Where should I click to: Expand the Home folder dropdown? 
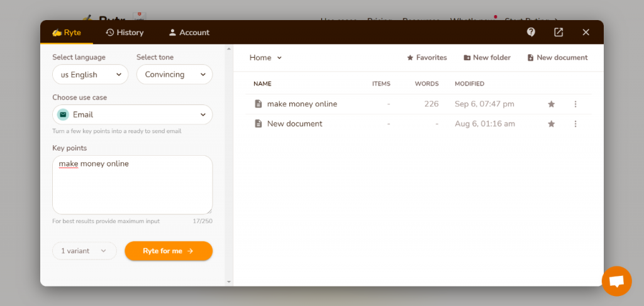265,58
